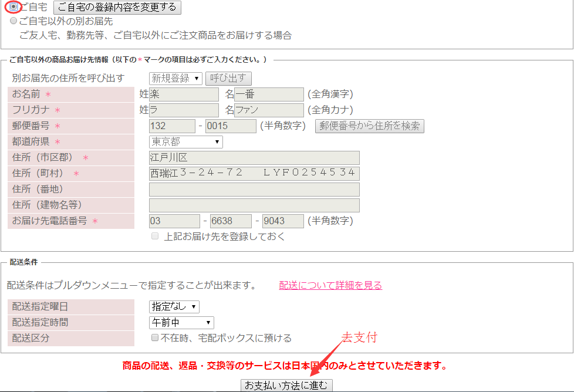The image size is (574, 392).
Task: Expand the 東京都 prefecture dropdown
Action: (x=186, y=142)
